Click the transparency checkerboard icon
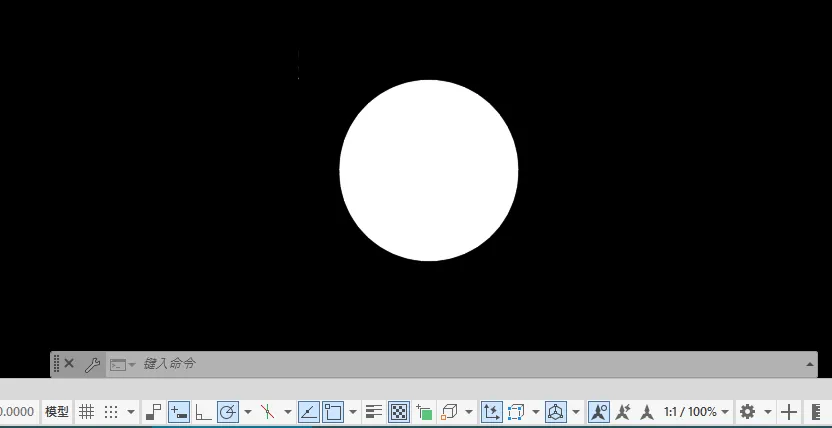832x428 pixels. [398, 412]
